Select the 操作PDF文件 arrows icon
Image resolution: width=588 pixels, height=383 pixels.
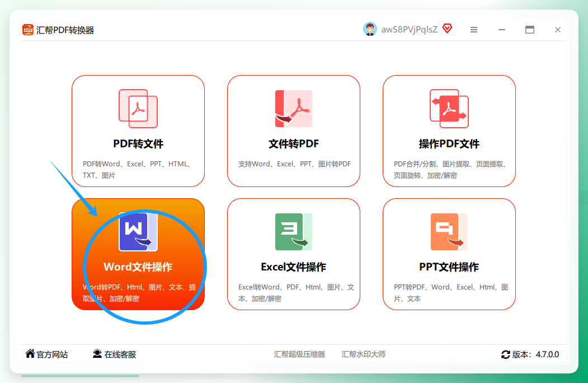click(x=449, y=109)
